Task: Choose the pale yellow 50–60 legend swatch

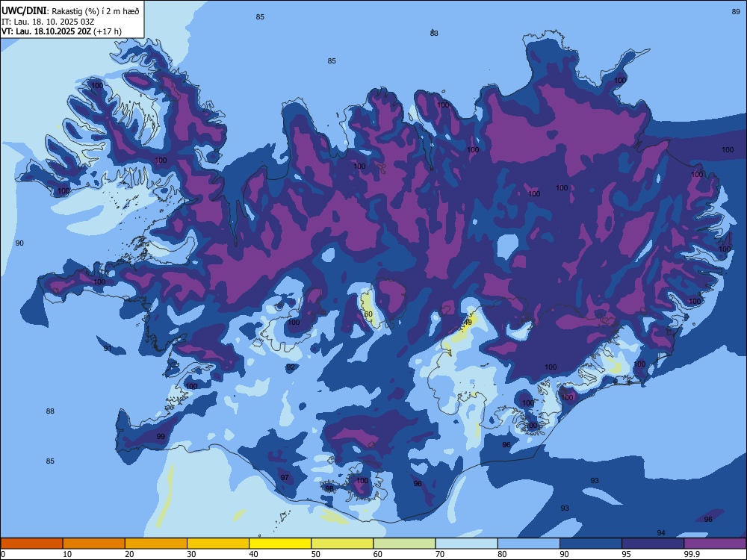Action: (x=342, y=544)
